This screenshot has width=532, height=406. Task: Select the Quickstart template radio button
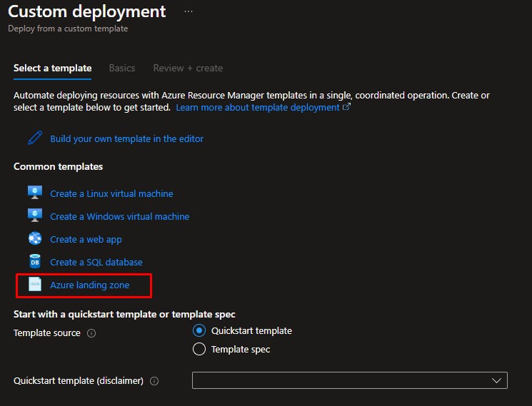pos(199,330)
